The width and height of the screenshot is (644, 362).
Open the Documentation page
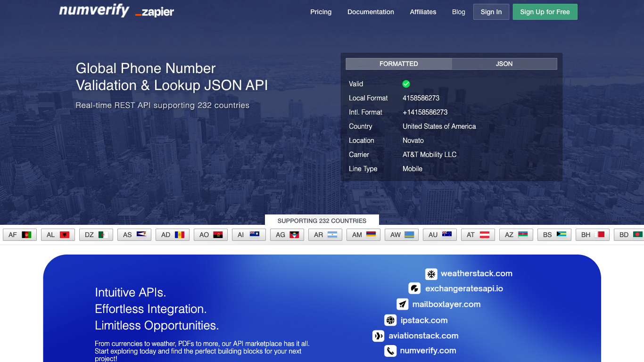[371, 12]
